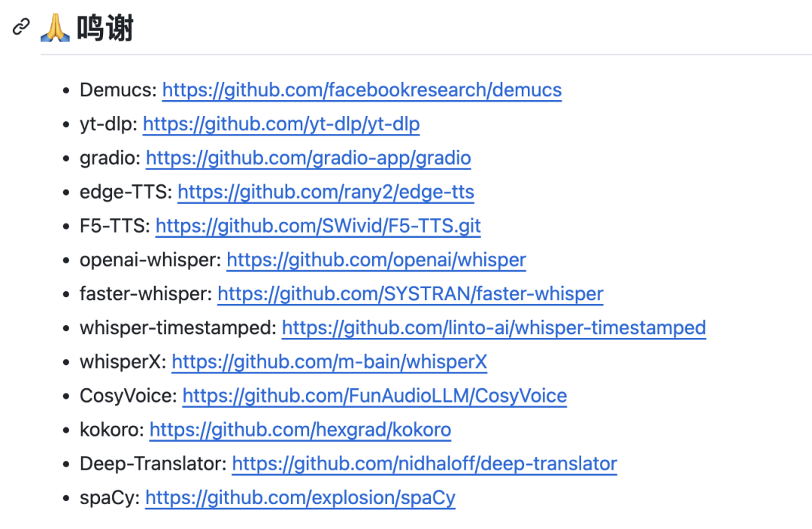The image size is (812, 529).
Task: Open the rany2/edge-tts link
Action: point(326,192)
